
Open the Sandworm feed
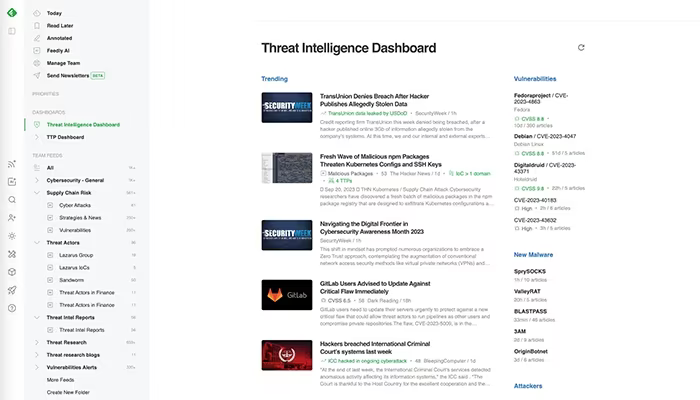point(71,281)
